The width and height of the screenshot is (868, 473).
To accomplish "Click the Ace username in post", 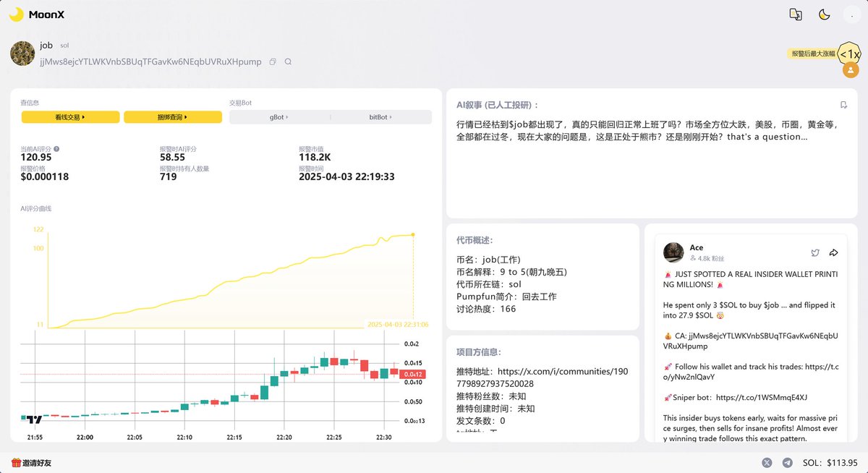I will [697, 247].
